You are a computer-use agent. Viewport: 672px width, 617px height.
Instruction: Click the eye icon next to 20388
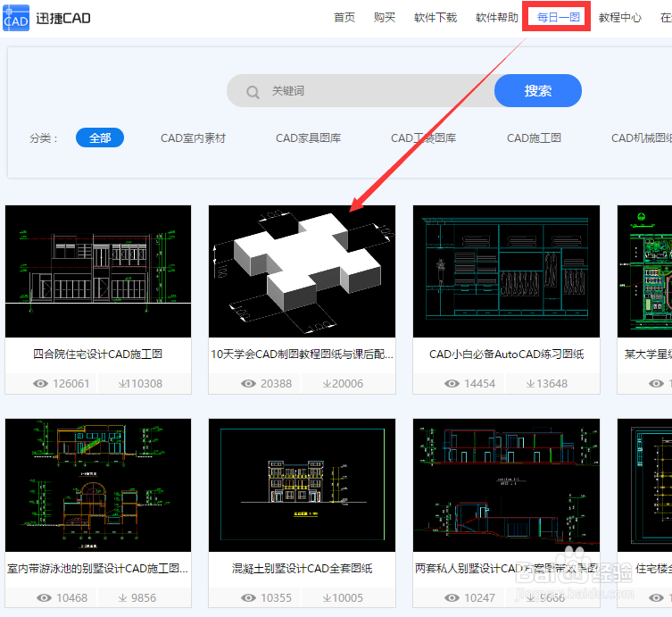pos(249,384)
